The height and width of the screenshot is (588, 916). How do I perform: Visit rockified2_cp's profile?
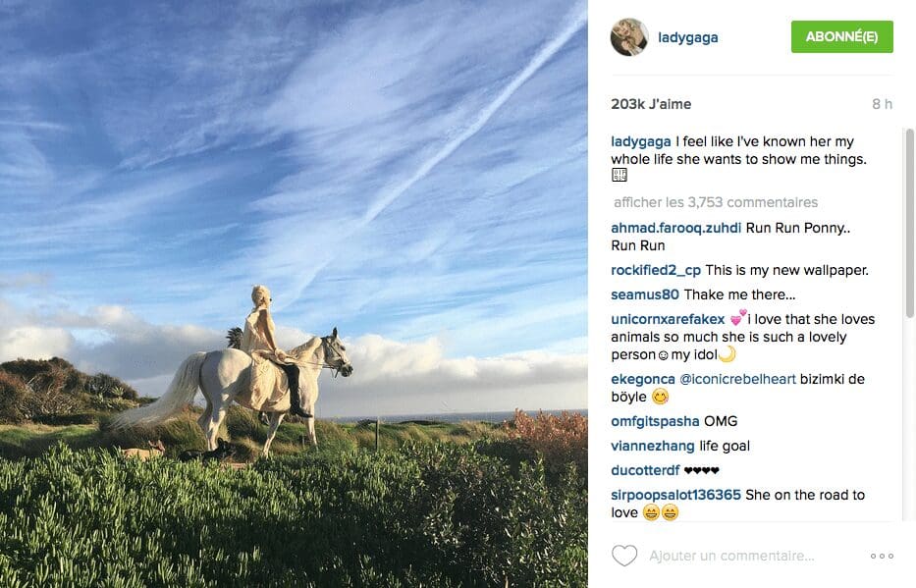656,270
